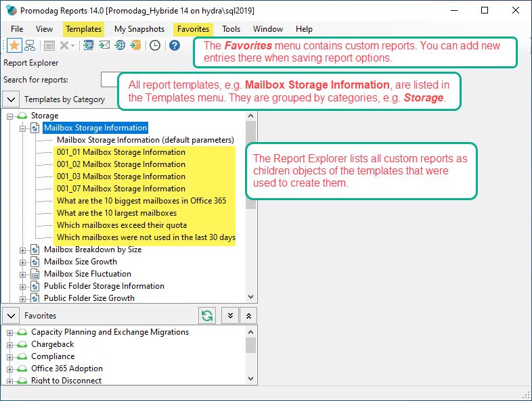Select What are the 10 biggest mailboxes in Office 365
The image size is (532, 401).
[141, 201]
